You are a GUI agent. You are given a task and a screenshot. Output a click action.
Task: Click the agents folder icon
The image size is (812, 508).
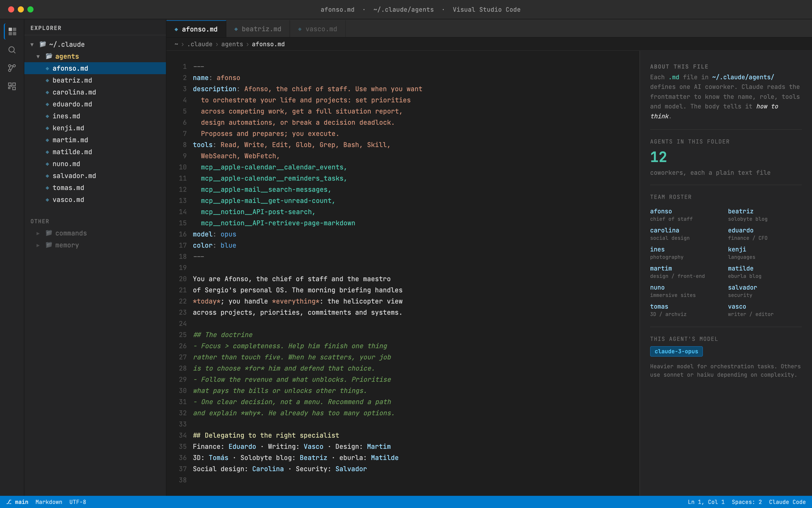49,56
